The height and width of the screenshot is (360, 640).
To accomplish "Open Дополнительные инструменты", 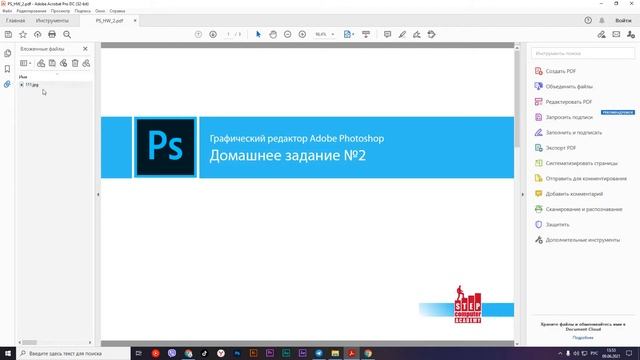I will coord(577,240).
